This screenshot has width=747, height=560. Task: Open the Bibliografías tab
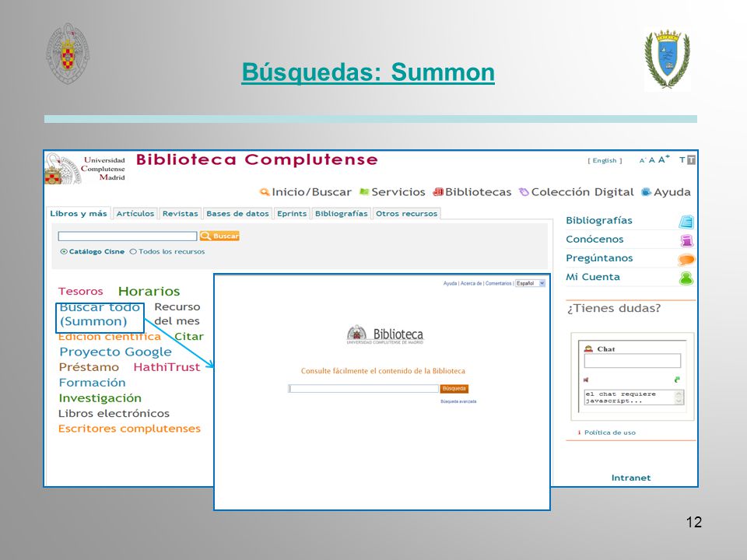[341, 213]
